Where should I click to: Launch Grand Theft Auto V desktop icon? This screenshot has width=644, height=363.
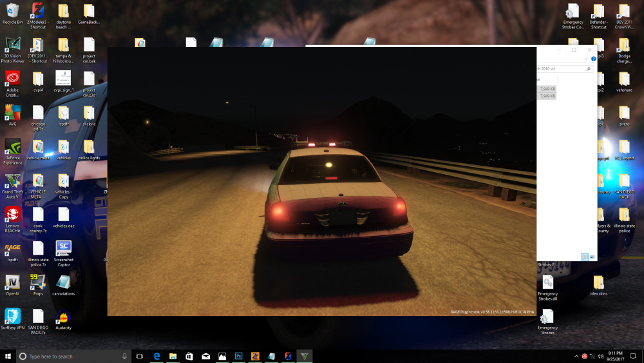(x=13, y=186)
